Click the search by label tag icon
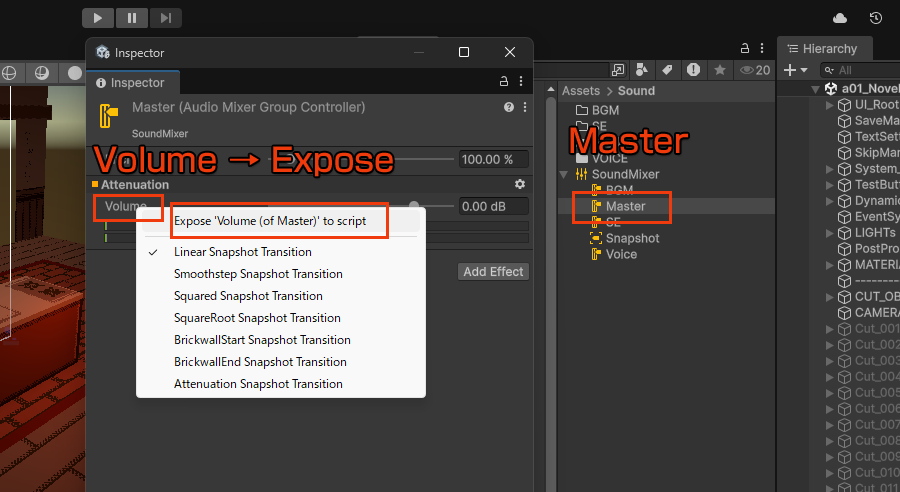The image size is (900, 492). coord(666,70)
